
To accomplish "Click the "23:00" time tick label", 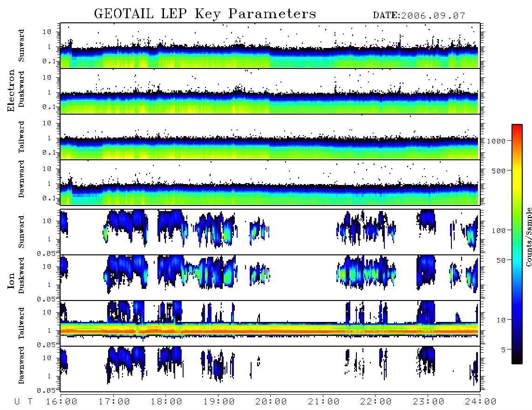I will pos(429,402).
